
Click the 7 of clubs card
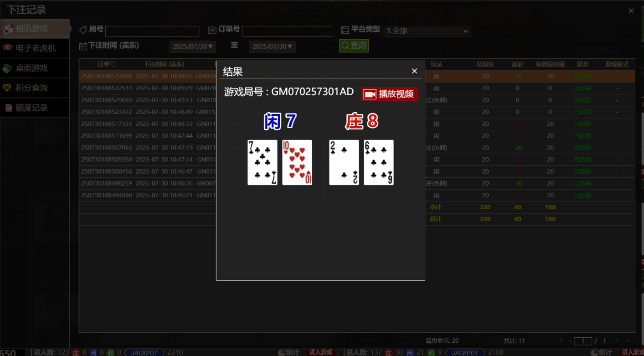point(263,162)
